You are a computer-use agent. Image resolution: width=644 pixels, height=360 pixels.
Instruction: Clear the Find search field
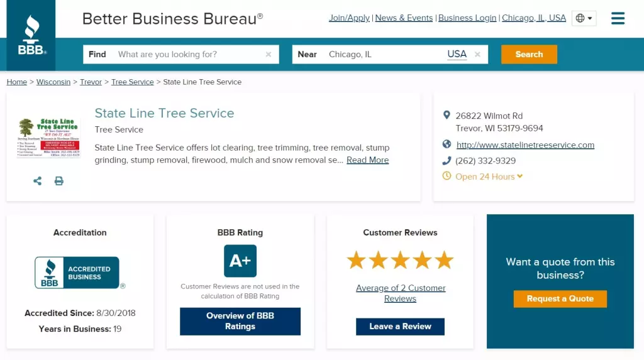click(269, 54)
